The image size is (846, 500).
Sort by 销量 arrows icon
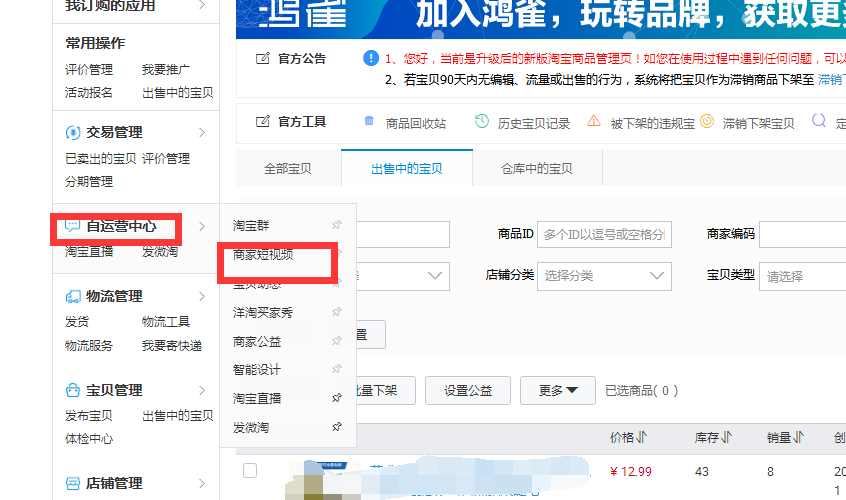799,437
